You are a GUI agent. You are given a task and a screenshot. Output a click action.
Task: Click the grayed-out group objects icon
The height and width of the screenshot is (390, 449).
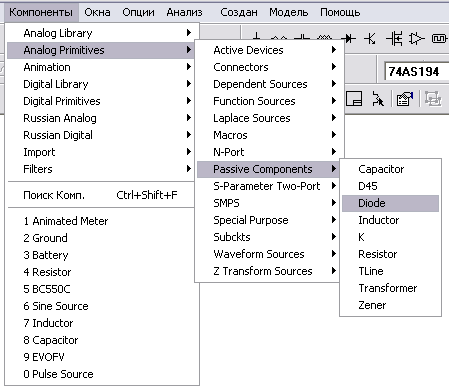click(x=433, y=99)
